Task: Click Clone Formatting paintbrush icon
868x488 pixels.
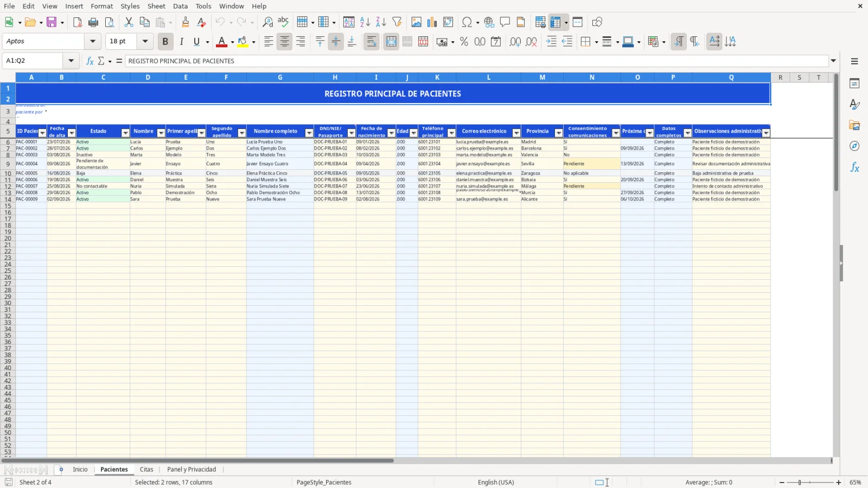Action: click(x=186, y=22)
